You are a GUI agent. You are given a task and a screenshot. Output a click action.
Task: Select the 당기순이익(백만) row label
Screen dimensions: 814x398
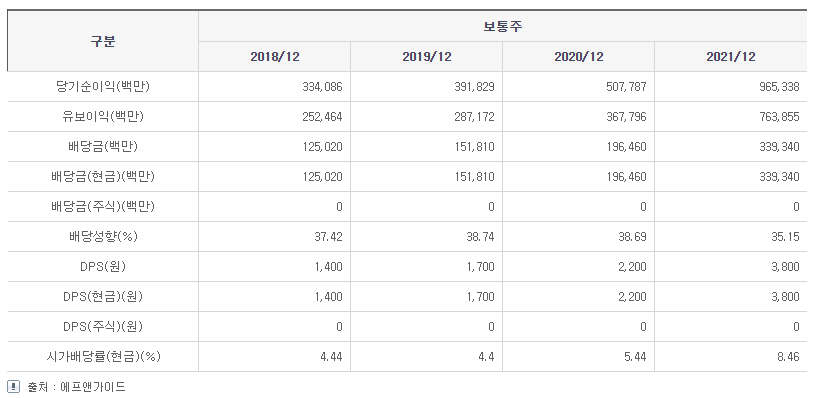point(103,87)
